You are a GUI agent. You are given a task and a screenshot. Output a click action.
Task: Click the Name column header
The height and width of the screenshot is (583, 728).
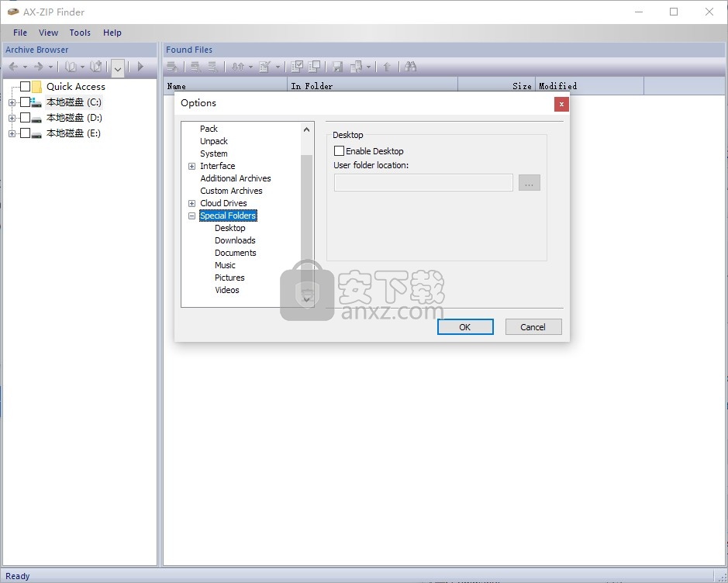click(x=226, y=86)
